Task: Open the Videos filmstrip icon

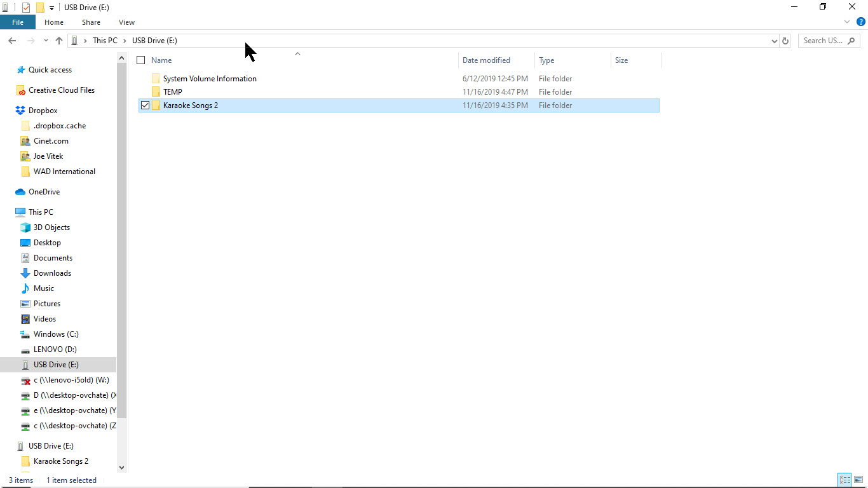Action: click(x=25, y=319)
